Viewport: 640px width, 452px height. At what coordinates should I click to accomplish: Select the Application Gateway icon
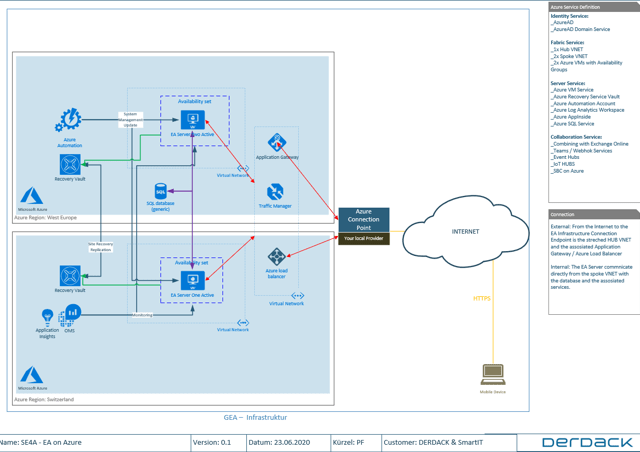pyautogui.click(x=277, y=143)
